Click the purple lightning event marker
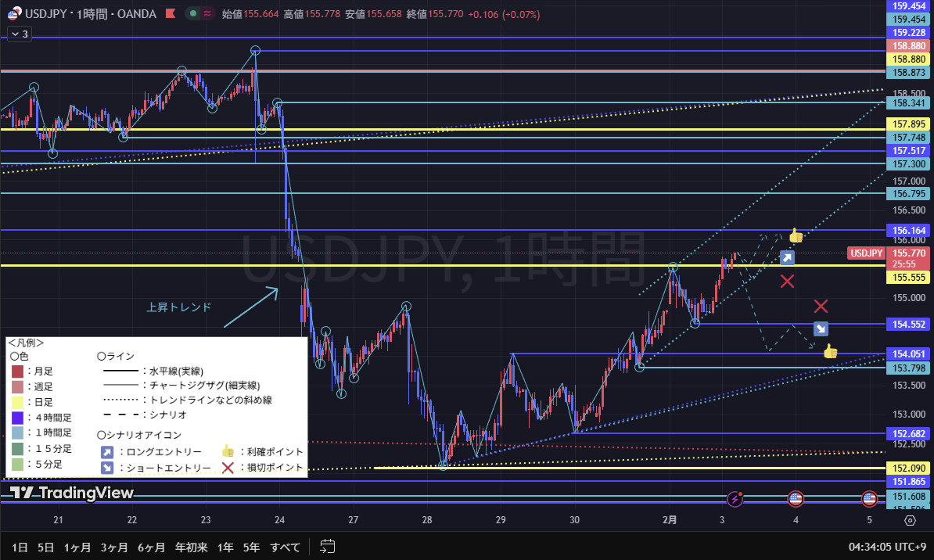This screenshot has height=560, width=934. click(735, 498)
